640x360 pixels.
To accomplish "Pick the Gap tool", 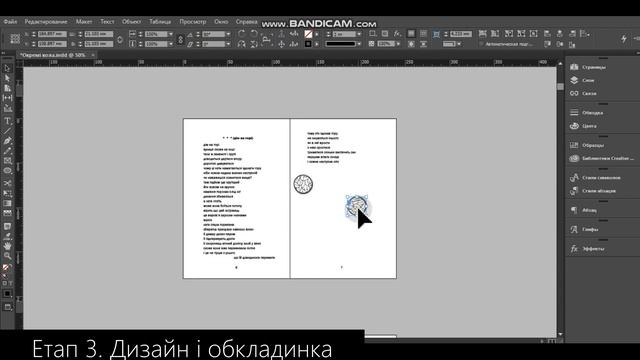I will 7,98.
